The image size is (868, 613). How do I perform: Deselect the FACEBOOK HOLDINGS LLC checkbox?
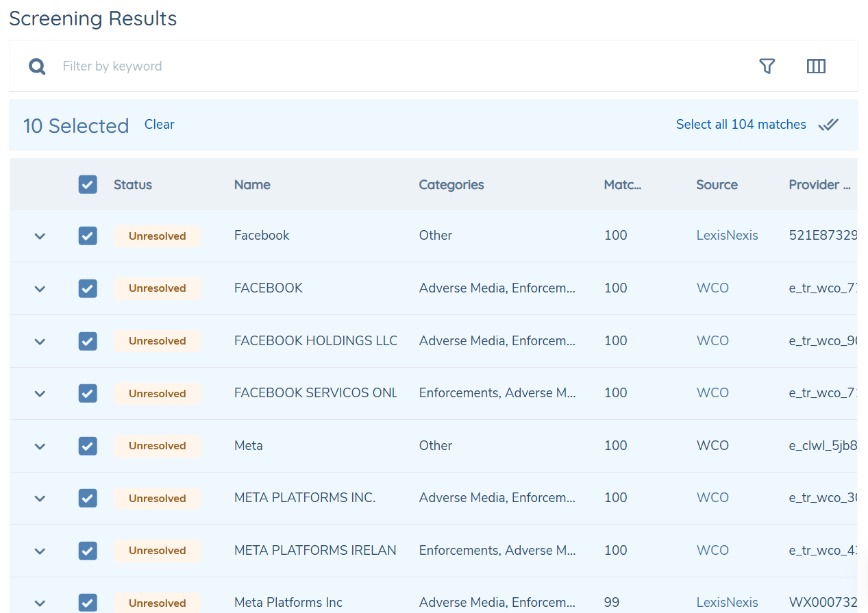[88, 341]
